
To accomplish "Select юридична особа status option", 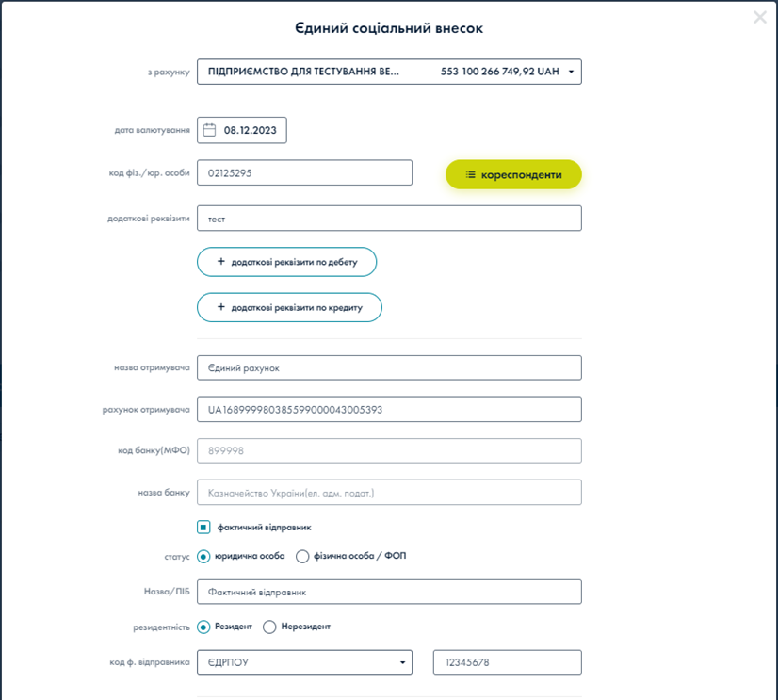I will [202, 557].
